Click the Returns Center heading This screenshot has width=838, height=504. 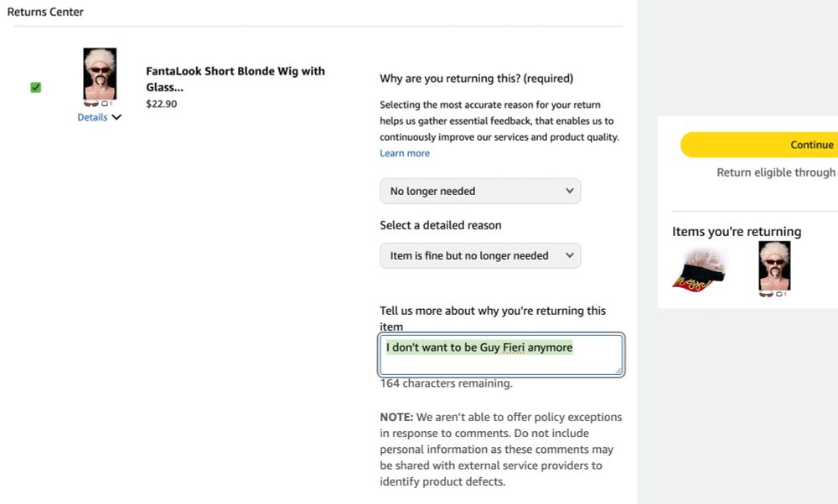[45, 13]
